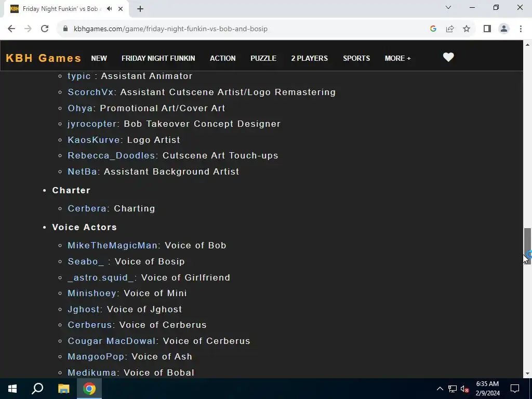
Task: Click the Friday Night Funkin' browser tab
Action: (62, 9)
